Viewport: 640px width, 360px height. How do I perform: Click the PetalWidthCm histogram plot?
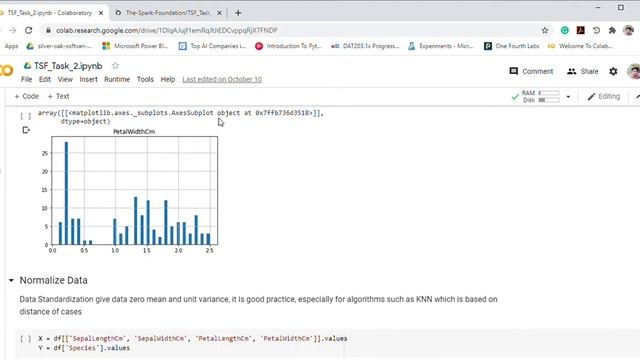point(134,191)
